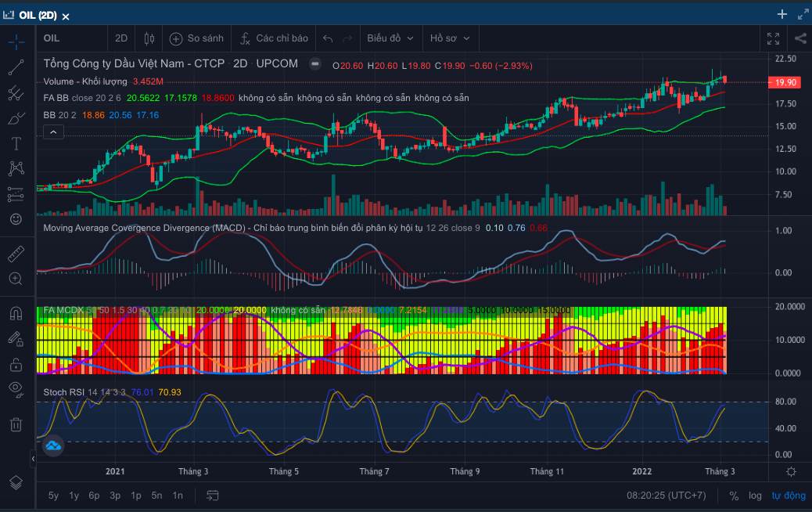Add a new chart tab with plus

tap(782, 14)
